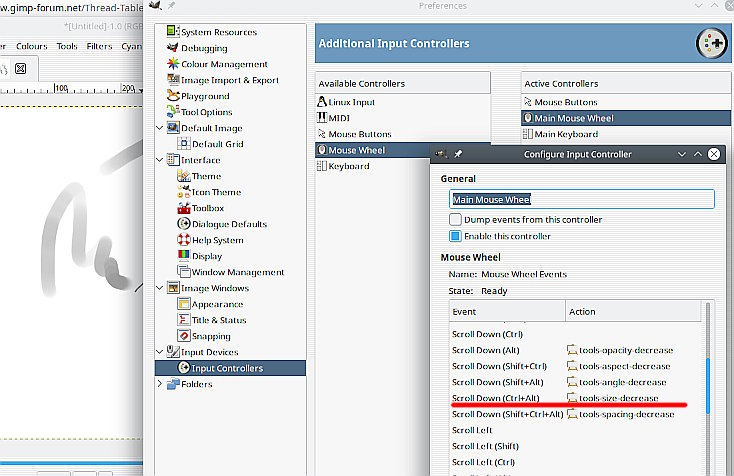The width and height of the screenshot is (734, 476).
Task: Select Scroll Left event row
Action: pyautogui.click(x=577, y=430)
